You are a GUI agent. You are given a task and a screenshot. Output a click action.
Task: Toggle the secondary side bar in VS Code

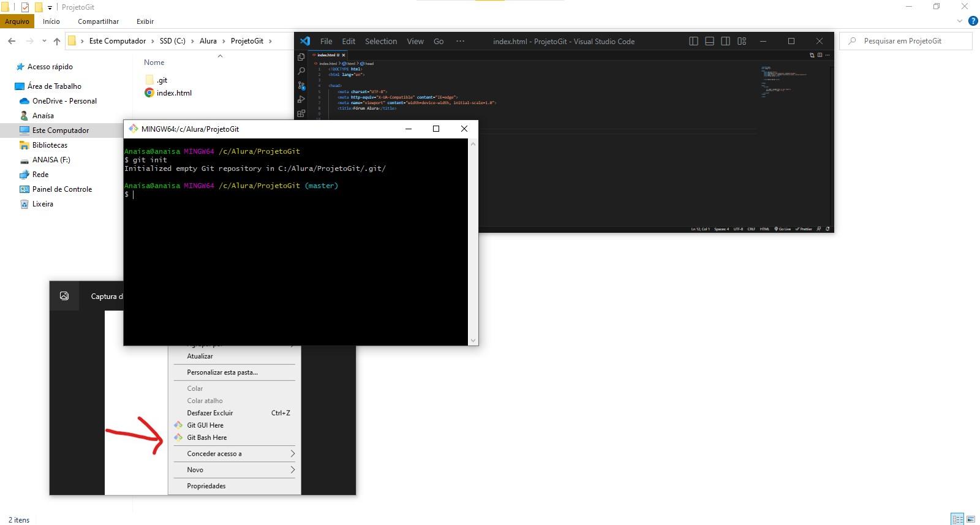tap(725, 41)
